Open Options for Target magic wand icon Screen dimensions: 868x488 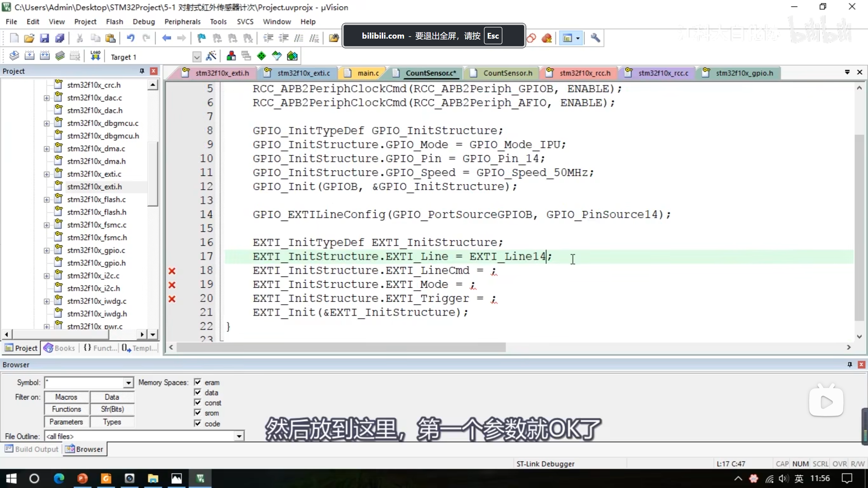point(211,56)
